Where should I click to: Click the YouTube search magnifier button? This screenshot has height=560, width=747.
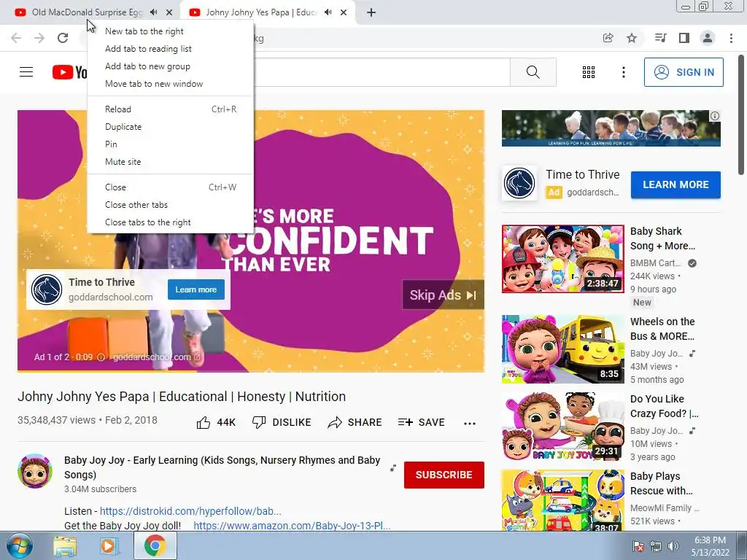(533, 72)
